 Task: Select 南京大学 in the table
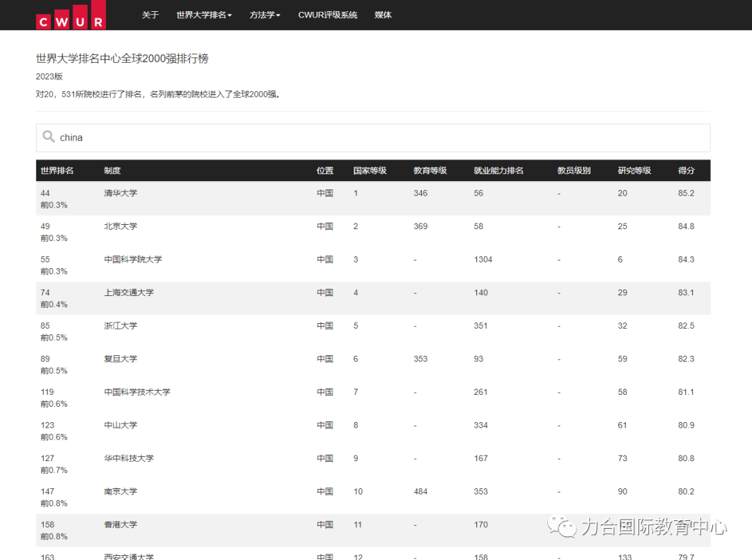pyautogui.click(x=120, y=491)
